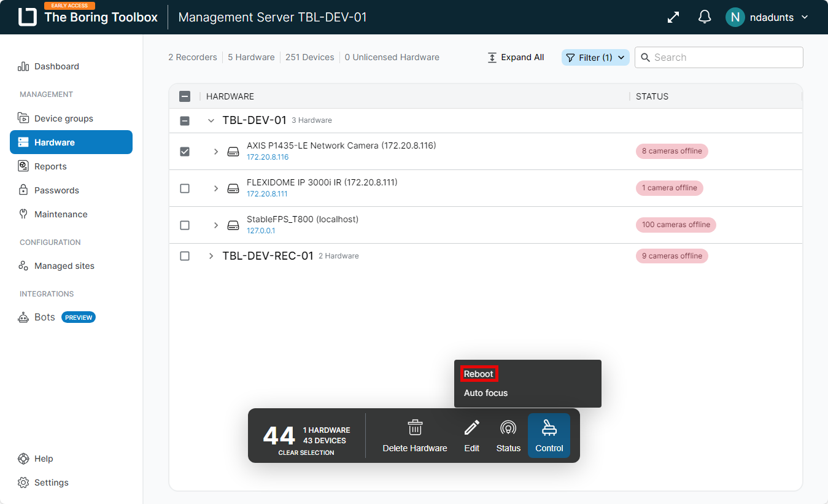
Task: Check the FLEXIDOME IP 3000i IR checkbox
Action: click(185, 188)
